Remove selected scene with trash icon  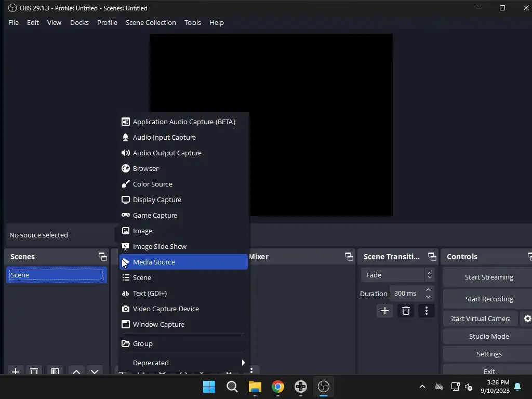tap(34, 371)
